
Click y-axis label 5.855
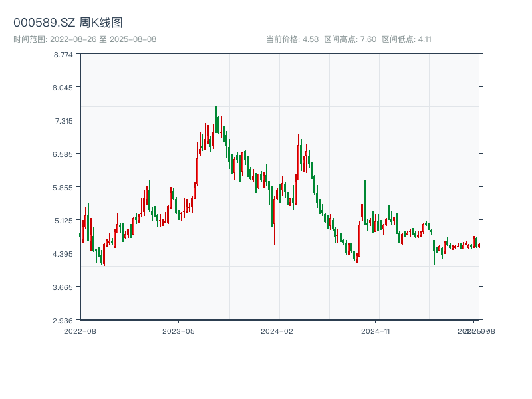pyautogui.click(x=63, y=188)
